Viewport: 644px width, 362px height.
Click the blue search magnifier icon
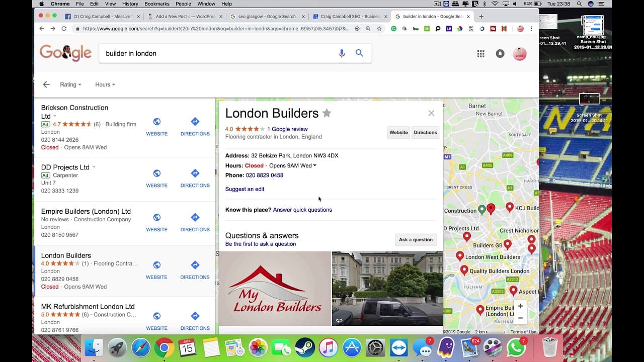(359, 53)
